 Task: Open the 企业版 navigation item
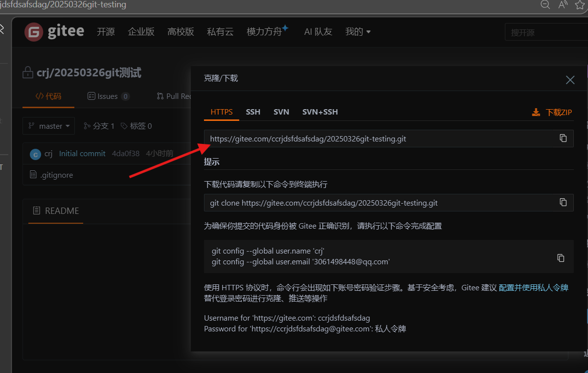tap(141, 32)
